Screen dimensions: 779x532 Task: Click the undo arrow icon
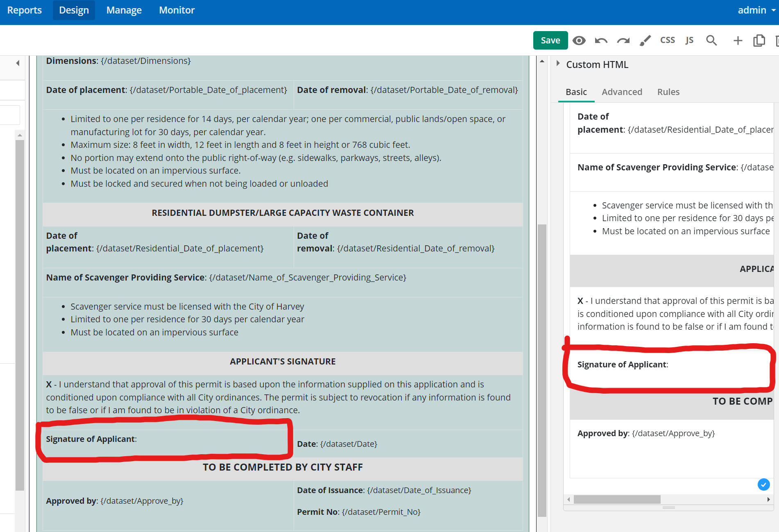click(601, 41)
